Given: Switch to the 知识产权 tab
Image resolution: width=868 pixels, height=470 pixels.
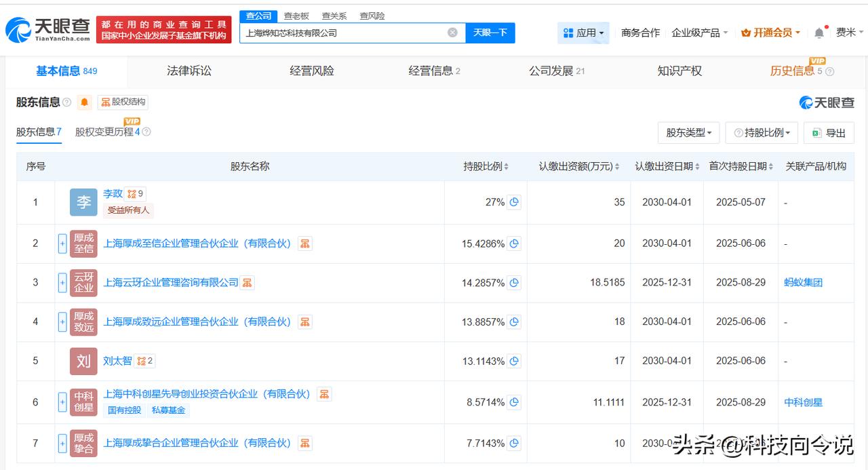Looking at the screenshot, I should point(679,71).
